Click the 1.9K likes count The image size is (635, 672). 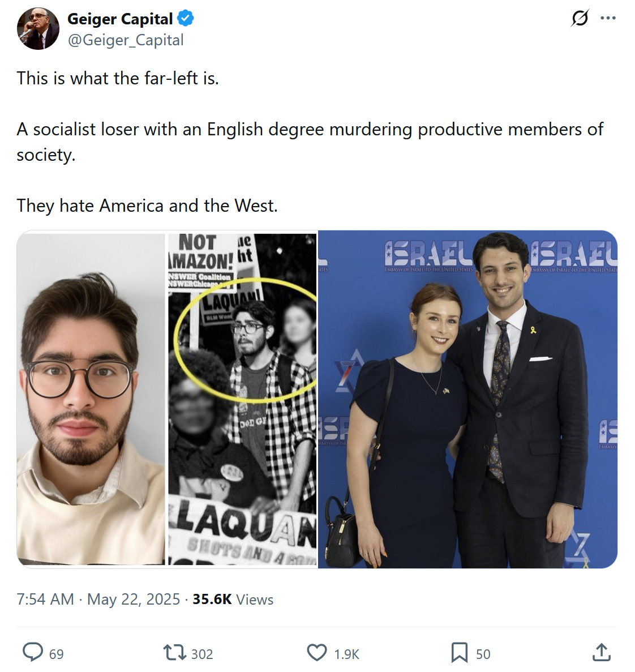point(346,654)
